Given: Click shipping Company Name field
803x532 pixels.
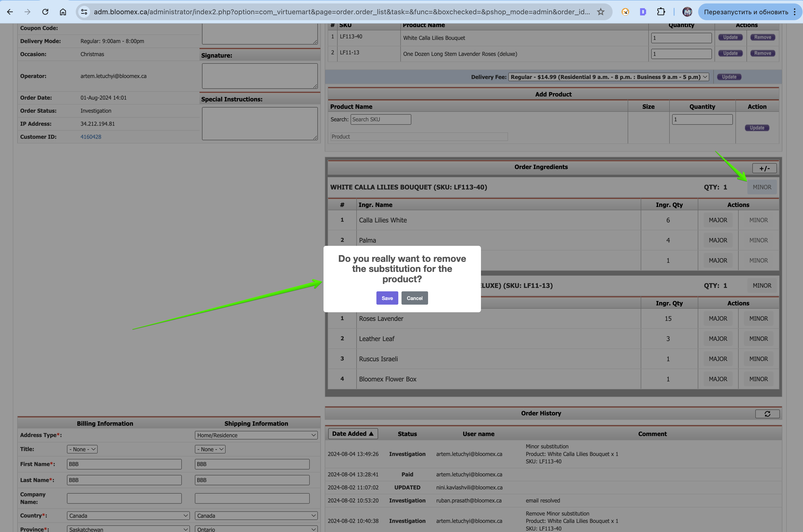Looking at the screenshot, I should [252, 498].
